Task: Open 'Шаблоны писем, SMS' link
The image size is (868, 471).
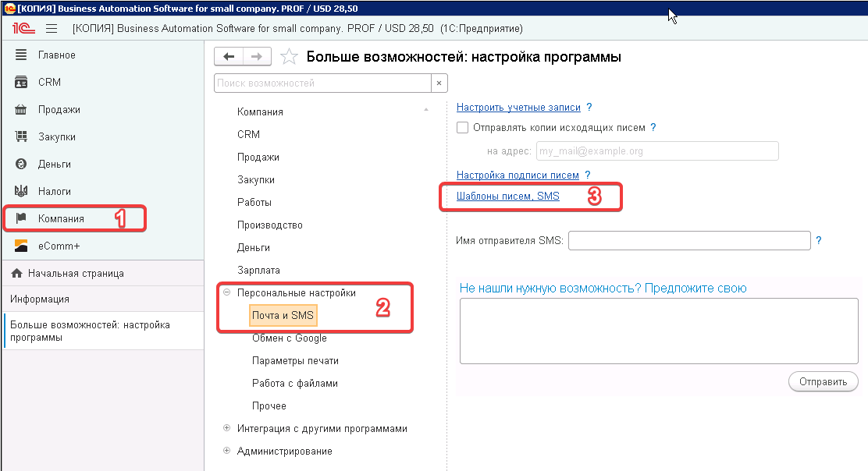Action: click(507, 197)
